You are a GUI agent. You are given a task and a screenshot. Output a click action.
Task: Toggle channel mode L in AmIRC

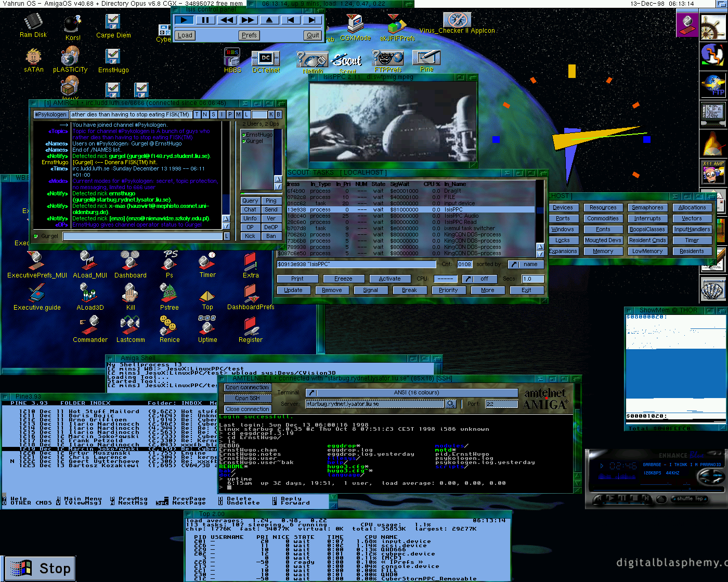point(246,114)
